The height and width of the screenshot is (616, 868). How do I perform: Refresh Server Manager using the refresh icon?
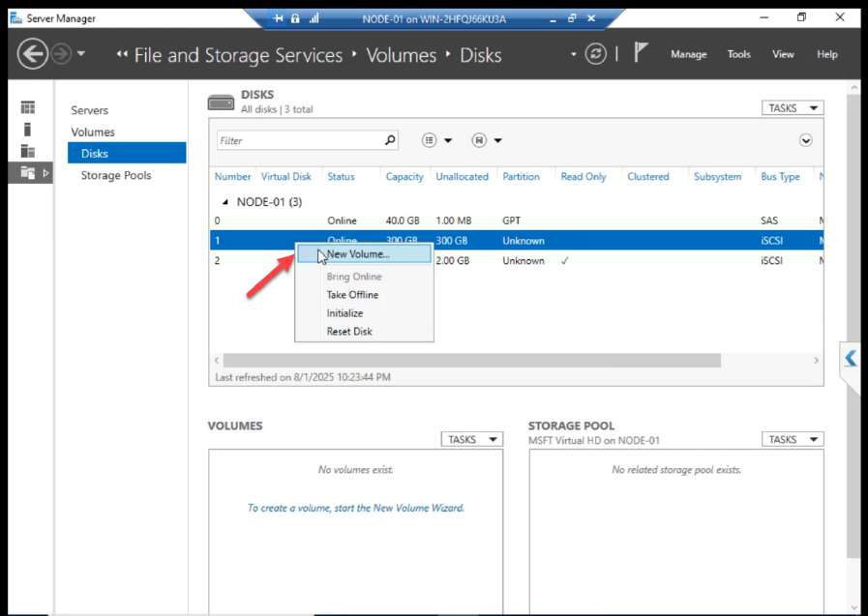pyautogui.click(x=596, y=54)
